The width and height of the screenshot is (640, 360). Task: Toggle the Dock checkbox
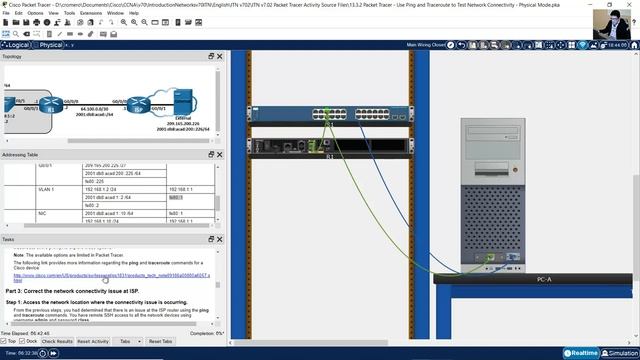pos(22,341)
